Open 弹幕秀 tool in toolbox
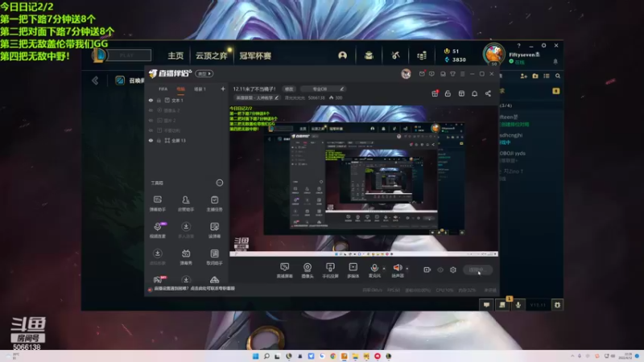The width and height of the screenshot is (644, 362). pos(186,257)
